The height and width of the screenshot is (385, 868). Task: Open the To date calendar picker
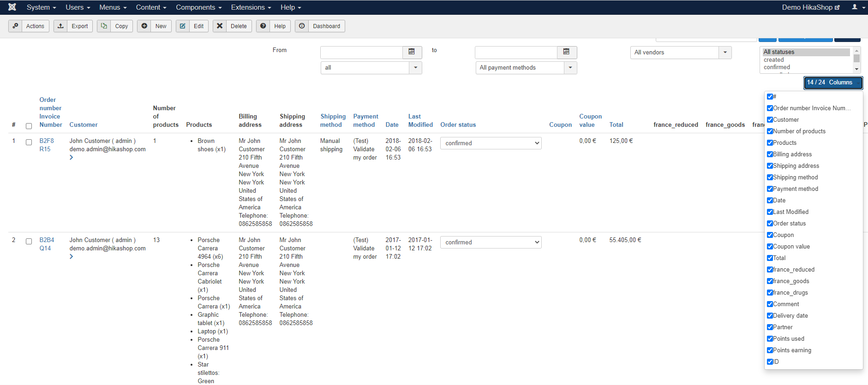(x=566, y=52)
